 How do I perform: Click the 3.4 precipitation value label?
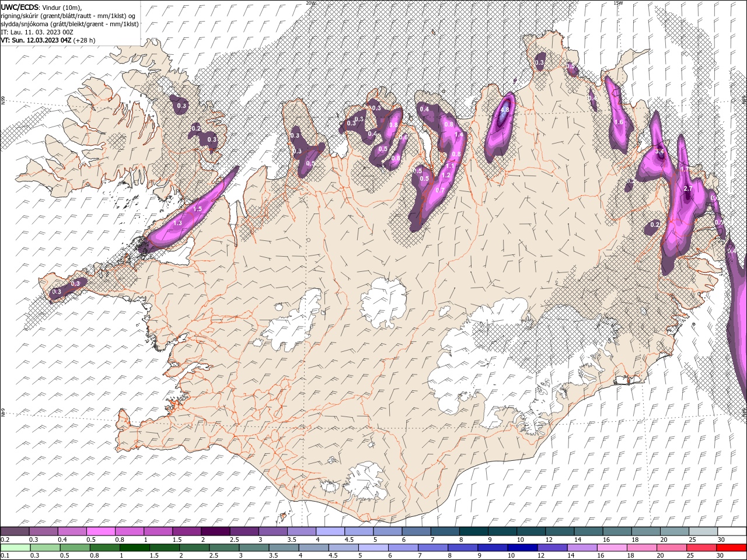point(660,151)
